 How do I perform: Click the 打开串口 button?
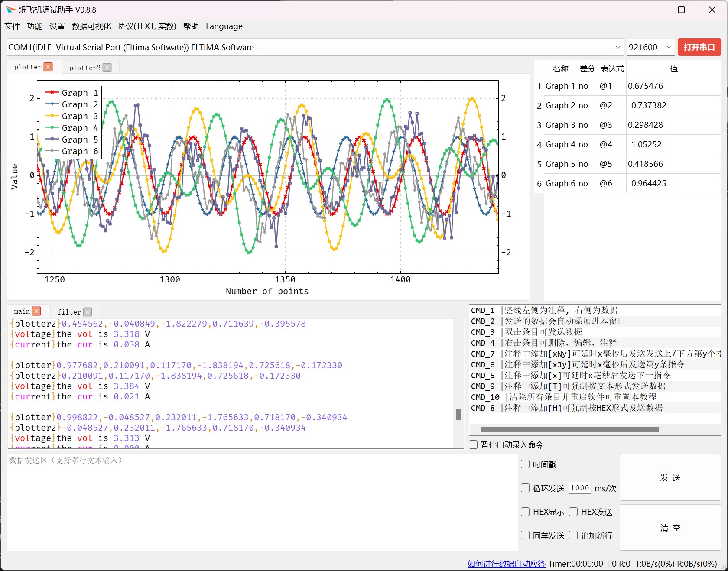point(699,47)
